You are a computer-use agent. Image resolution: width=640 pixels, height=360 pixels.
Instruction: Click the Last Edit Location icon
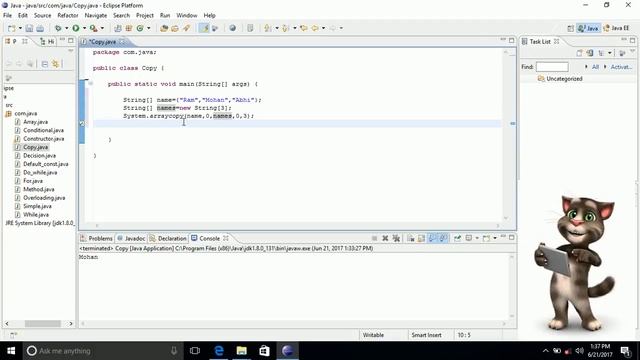[304, 28]
